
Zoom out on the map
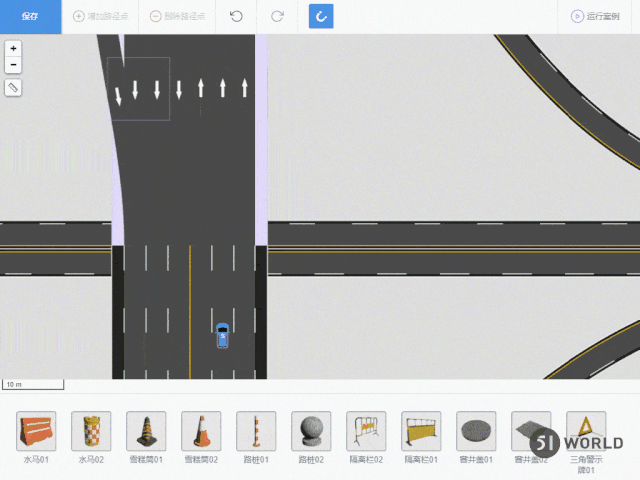(x=13, y=64)
